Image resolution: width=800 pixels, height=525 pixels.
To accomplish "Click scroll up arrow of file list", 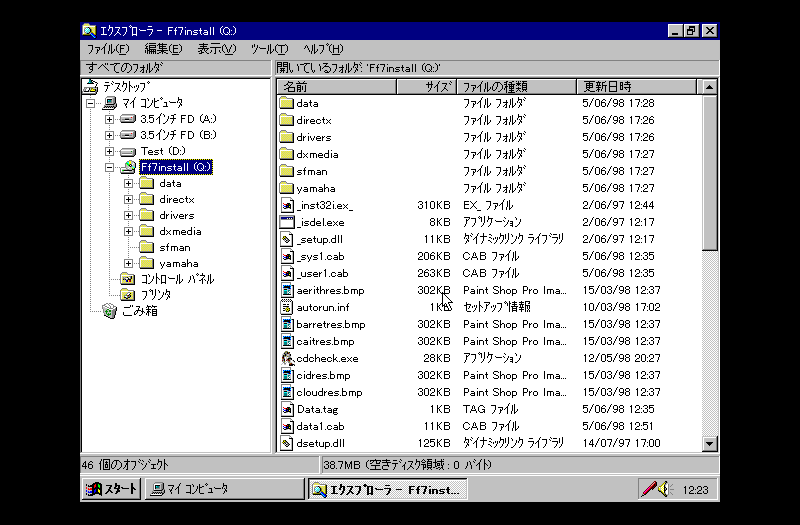I will pyautogui.click(x=709, y=87).
